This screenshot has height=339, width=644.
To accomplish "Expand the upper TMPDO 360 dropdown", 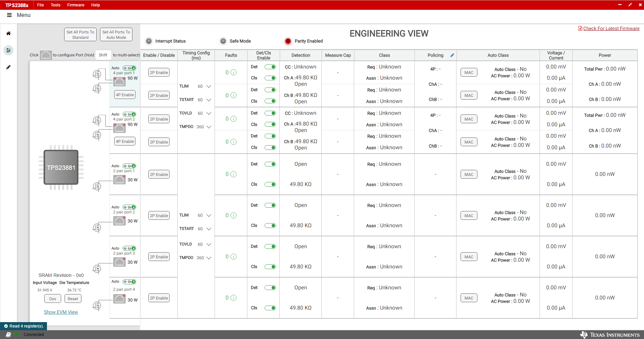I will point(209,127).
